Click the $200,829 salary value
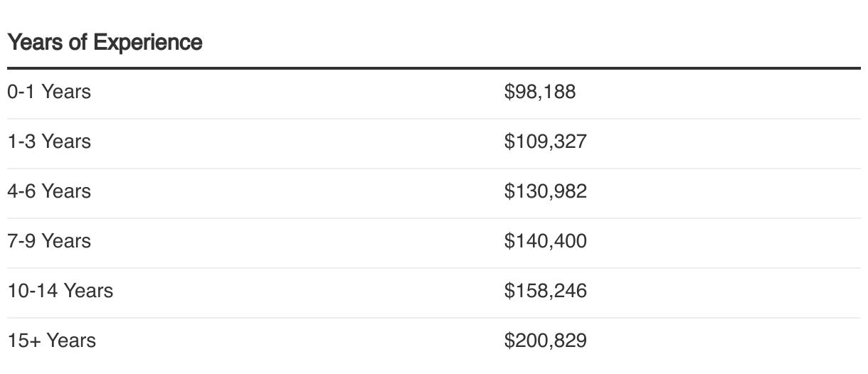This screenshot has width=868, height=374. (545, 341)
